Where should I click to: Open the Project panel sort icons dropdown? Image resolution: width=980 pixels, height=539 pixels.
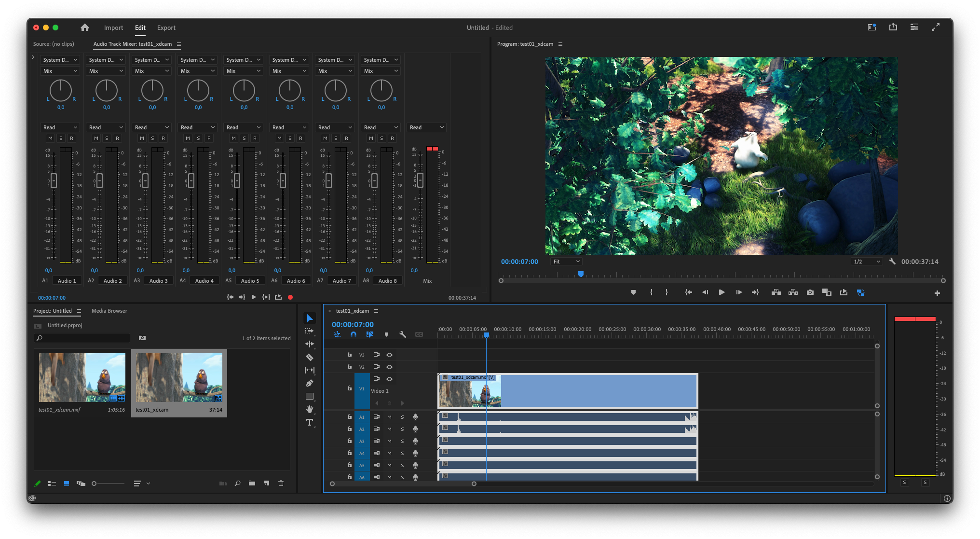pos(141,483)
